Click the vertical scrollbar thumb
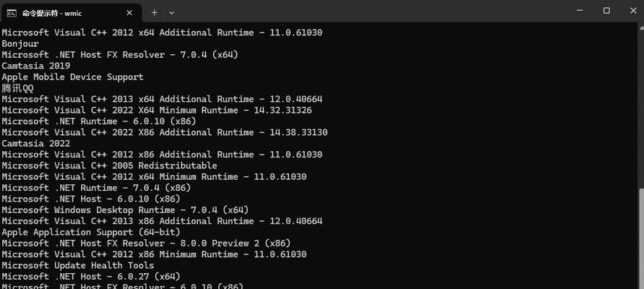This screenshot has height=289, width=644. point(640,237)
